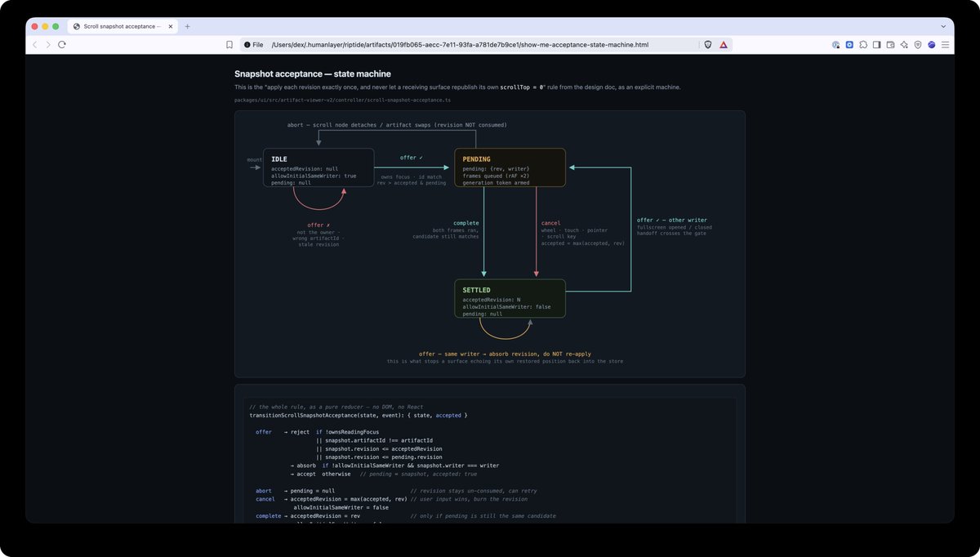Expand the tab search dropdown chevron
The width and height of the screenshot is (980, 557).
pos(944,26)
